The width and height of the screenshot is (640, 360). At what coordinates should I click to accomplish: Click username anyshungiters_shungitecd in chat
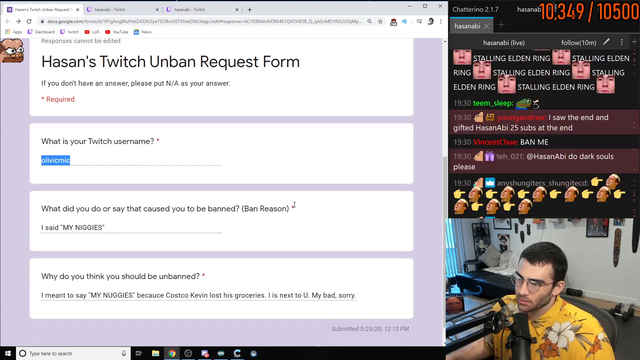point(542,183)
